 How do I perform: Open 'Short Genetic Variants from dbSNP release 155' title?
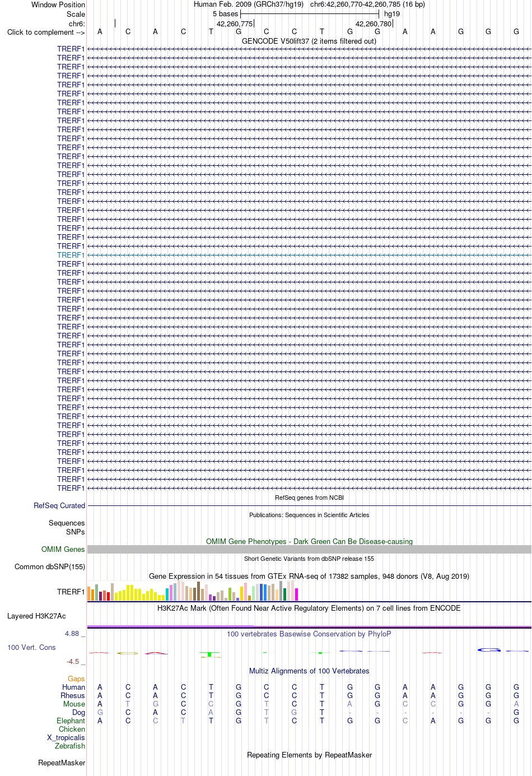click(309, 559)
